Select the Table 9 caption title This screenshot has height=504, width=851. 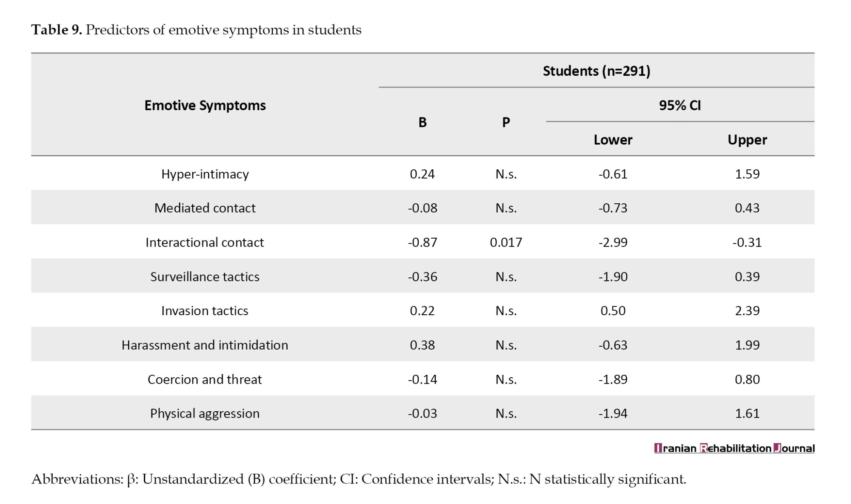click(196, 30)
